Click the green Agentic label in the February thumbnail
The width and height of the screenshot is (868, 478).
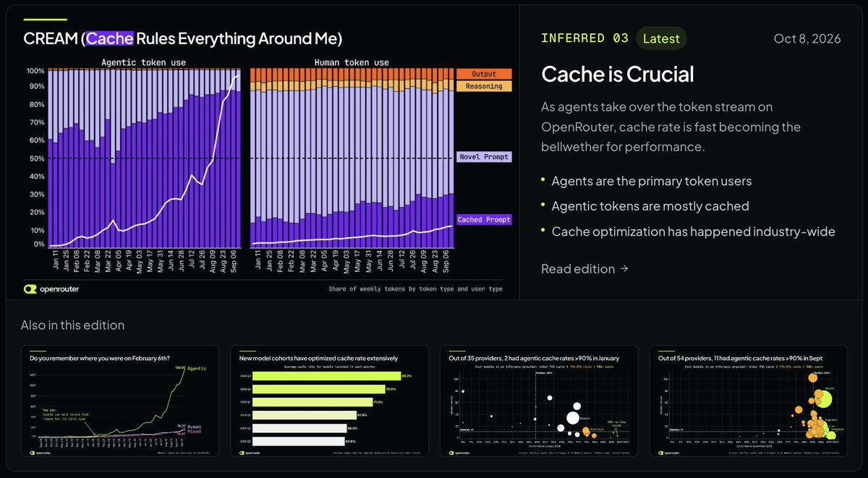[197, 369]
